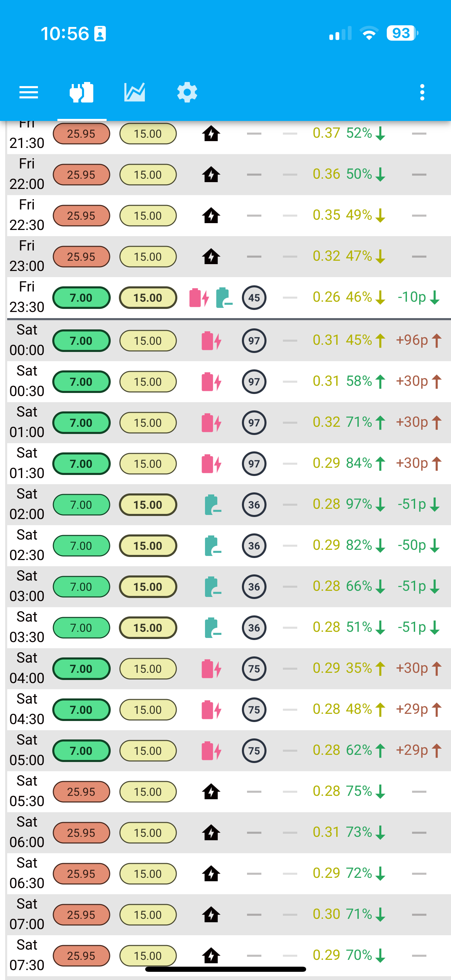Image resolution: width=451 pixels, height=980 pixels.
Task: Tap the charging battery icon at Sat 04:30
Action: [x=211, y=709]
